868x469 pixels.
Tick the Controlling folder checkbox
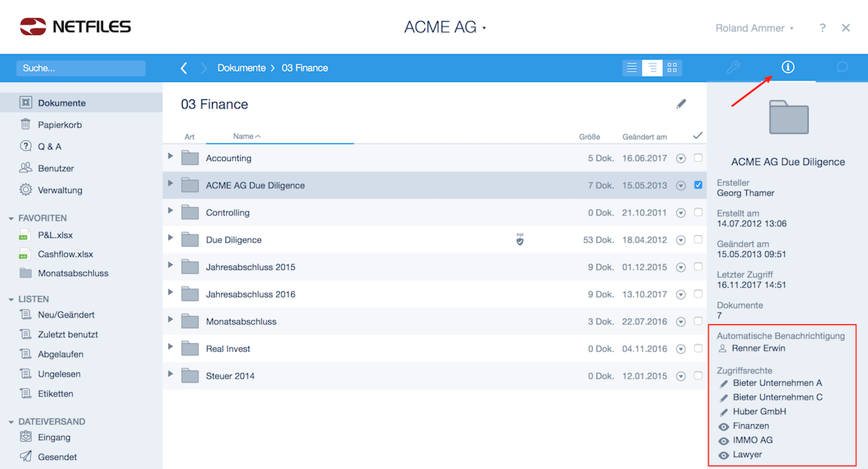click(698, 212)
